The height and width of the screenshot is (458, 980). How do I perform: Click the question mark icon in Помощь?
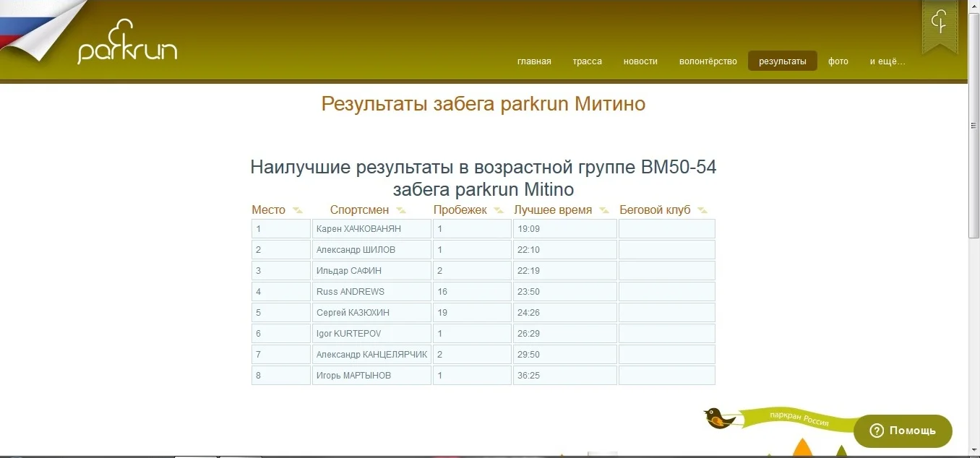click(877, 431)
